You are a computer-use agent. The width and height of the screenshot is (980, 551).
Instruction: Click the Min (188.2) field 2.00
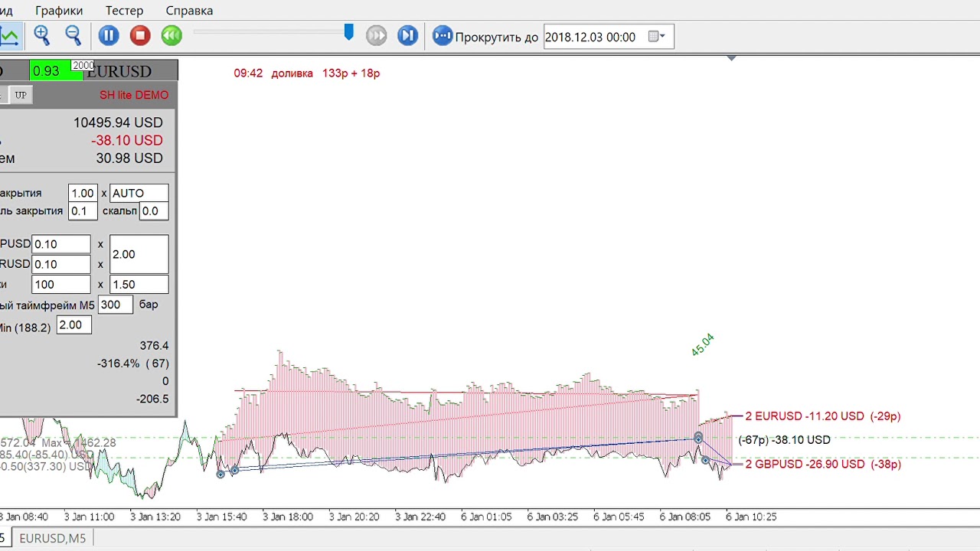pyautogui.click(x=74, y=325)
